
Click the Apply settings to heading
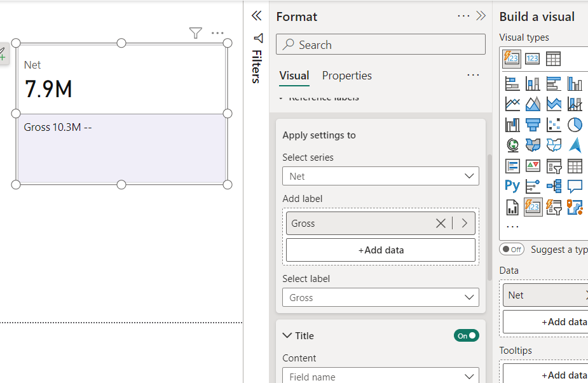pyautogui.click(x=319, y=135)
